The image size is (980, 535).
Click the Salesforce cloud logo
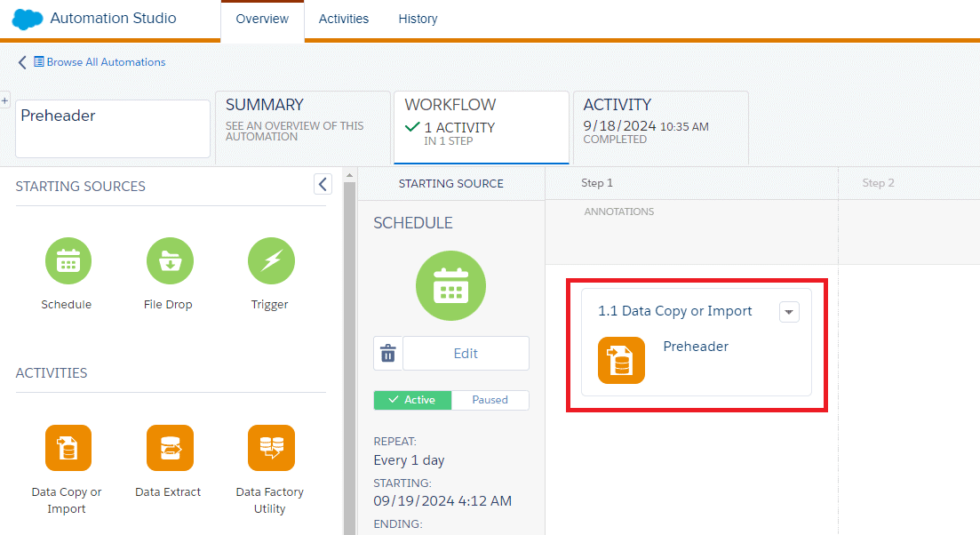(x=28, y=20)
